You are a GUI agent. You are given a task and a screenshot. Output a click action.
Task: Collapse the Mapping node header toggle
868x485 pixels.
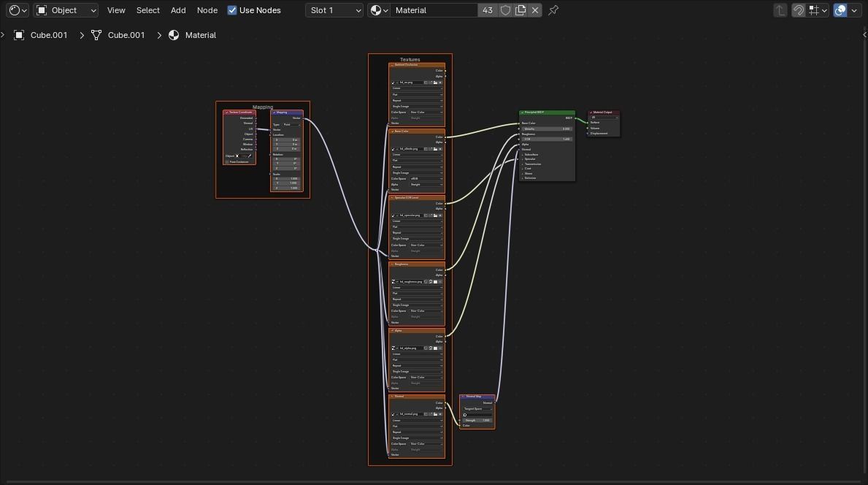pyautogui.click(x=274, y=112)
